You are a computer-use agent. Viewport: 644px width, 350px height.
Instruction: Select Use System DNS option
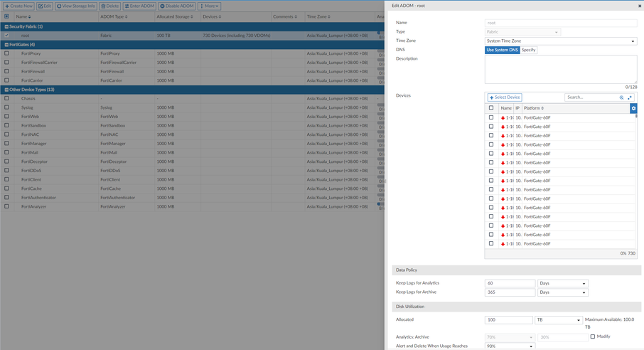point(503,51)
